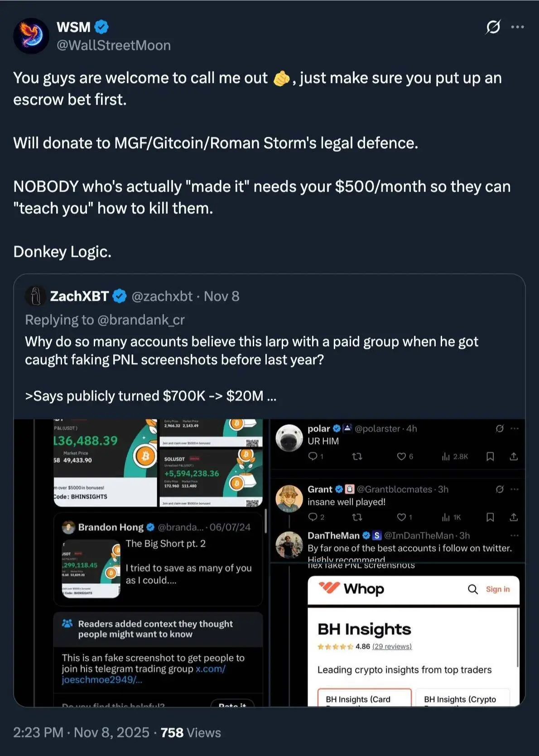This screenshot has width=539, height=756.
Task: Open the three-dot more menu on WSM's post
Action: 517,27
